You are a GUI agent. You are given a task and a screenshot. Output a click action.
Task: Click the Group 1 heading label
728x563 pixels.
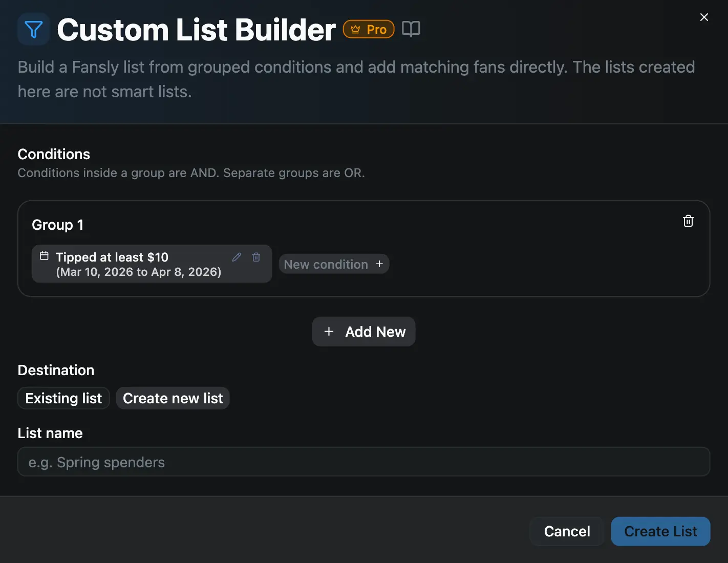click(57, 225)
